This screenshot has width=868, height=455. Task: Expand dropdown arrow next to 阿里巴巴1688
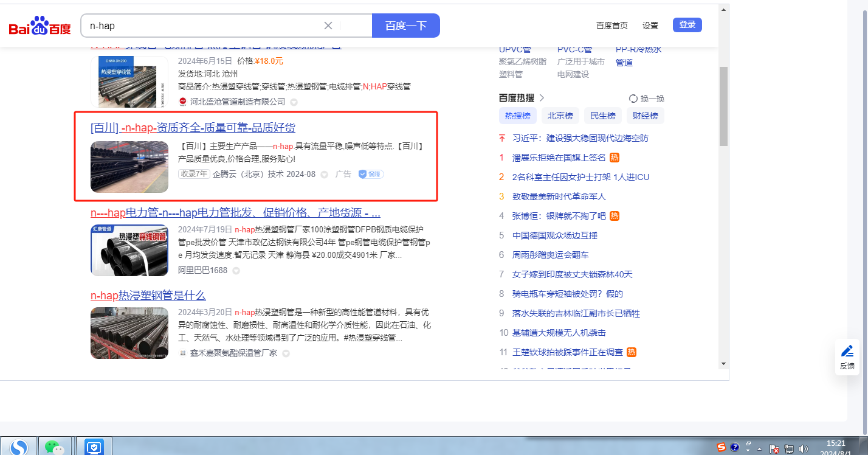tap(236, 270)
